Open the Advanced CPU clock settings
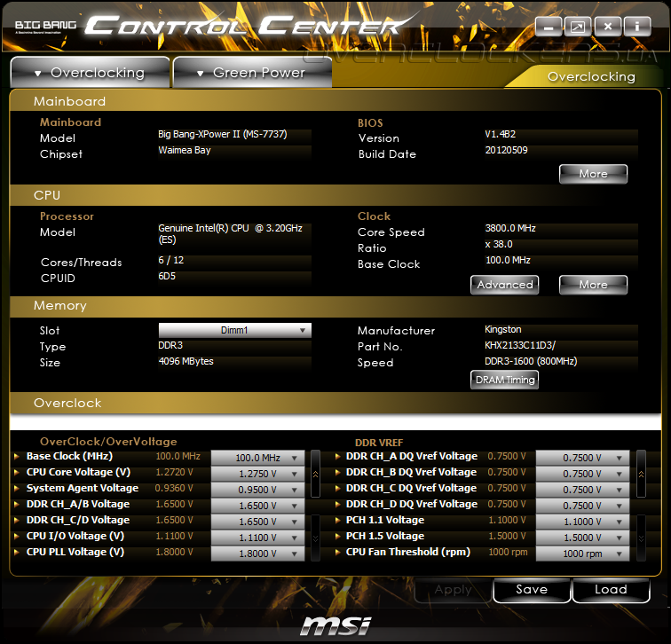The width and height of the screenshot is (671, 644). point(504,285)
